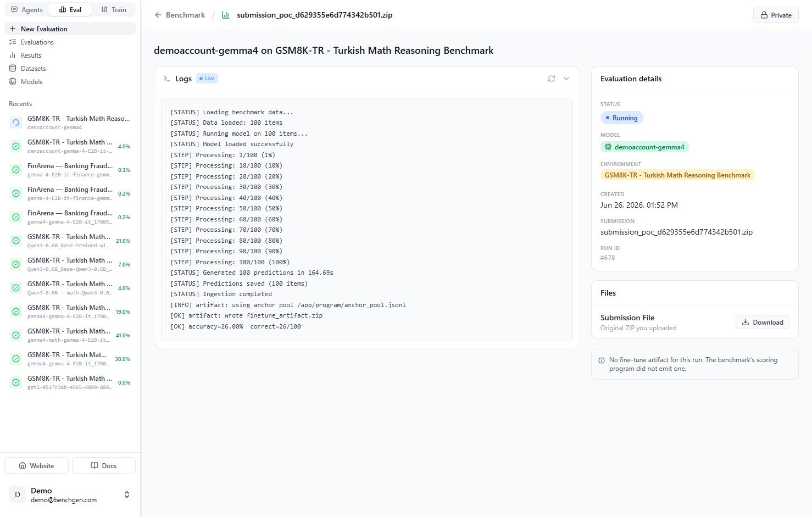Click the Demo avatar D
The image size is (812, 517).
(x=18, y=494)
